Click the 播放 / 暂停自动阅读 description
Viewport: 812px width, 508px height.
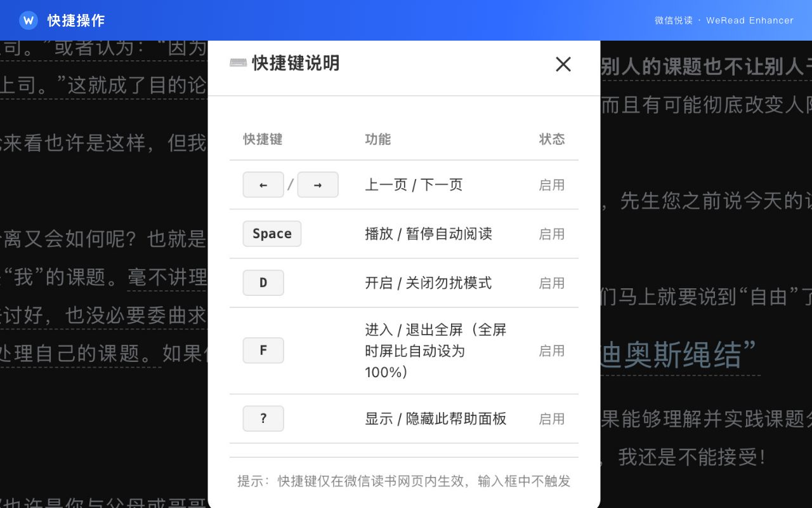pos(428,234)
